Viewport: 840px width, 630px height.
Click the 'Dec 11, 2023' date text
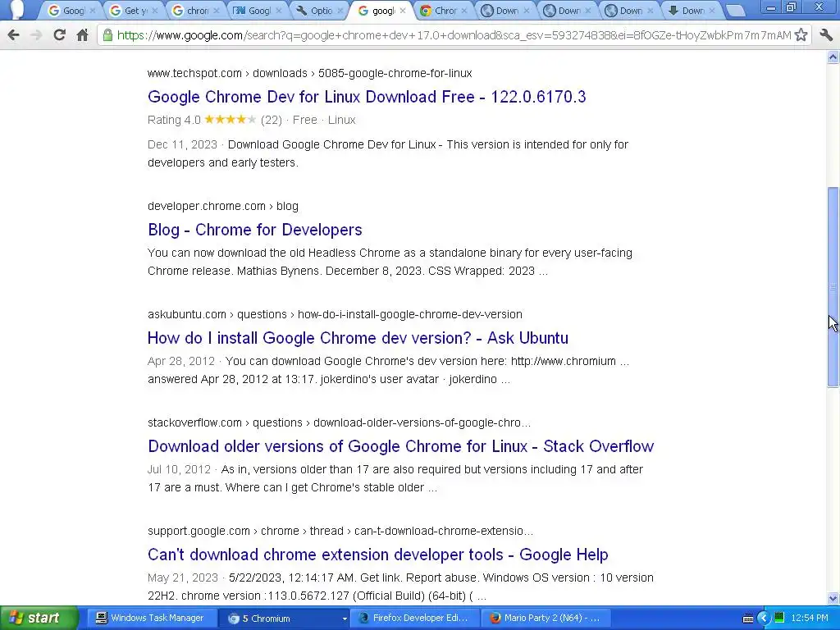pyautogui.click(x=182, y=144)
